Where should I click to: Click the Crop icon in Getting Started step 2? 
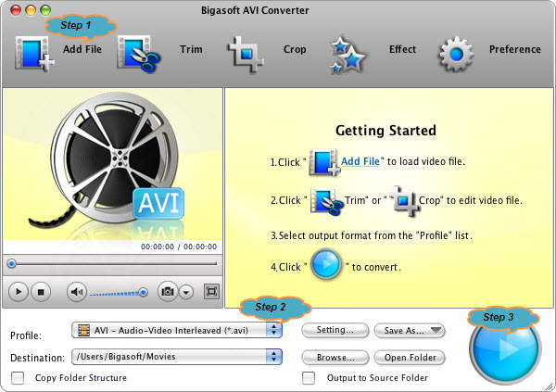[x=405, y=201]
